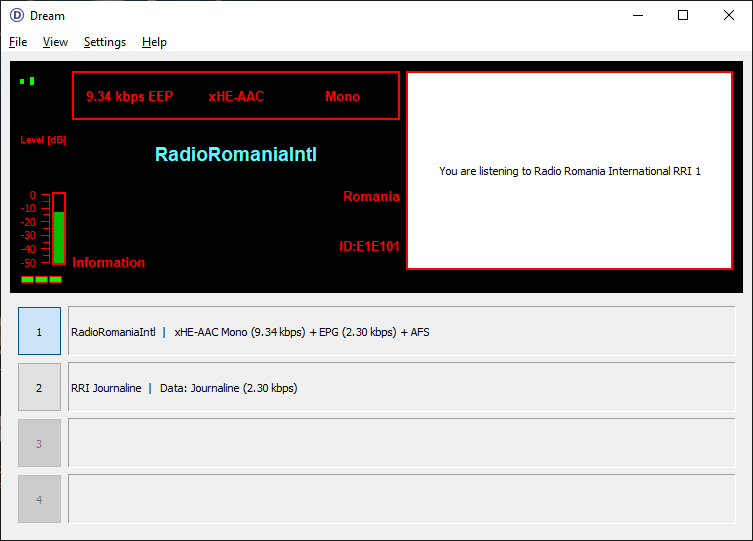Open the File menu

coord(18,42)
